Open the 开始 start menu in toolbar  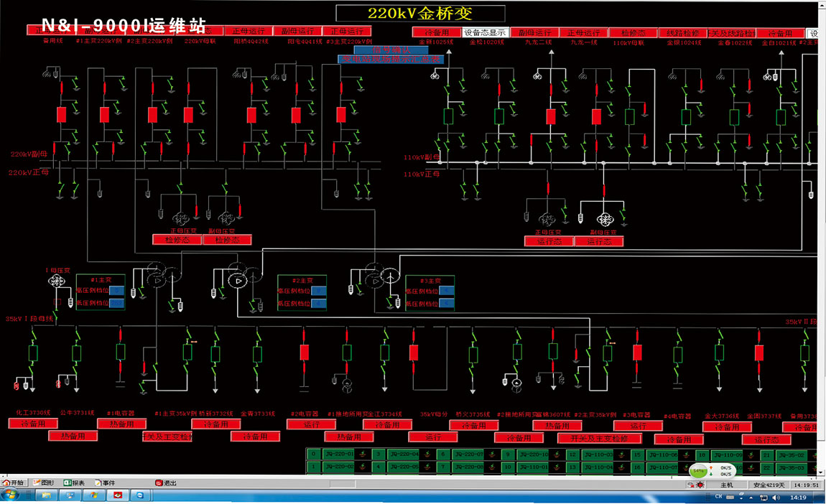coord(14,483)
